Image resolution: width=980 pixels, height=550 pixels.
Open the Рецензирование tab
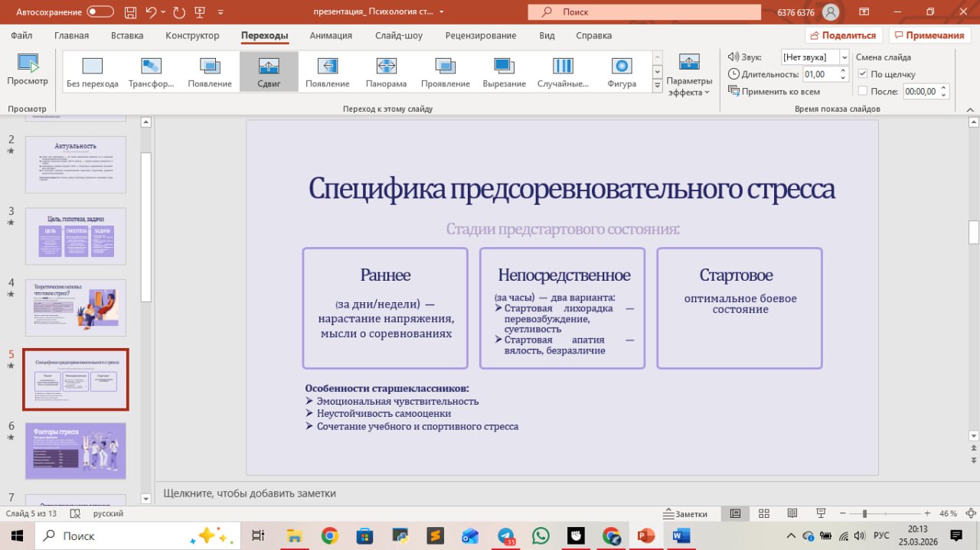[481, 35]
